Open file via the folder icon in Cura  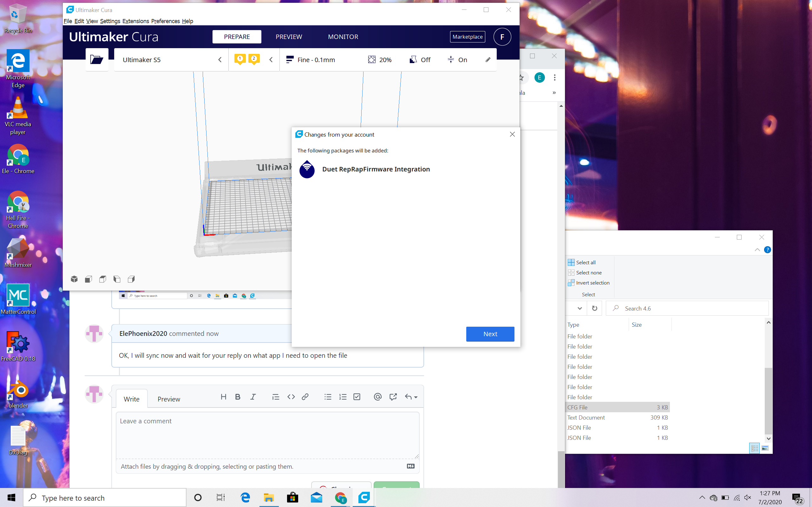97,60
